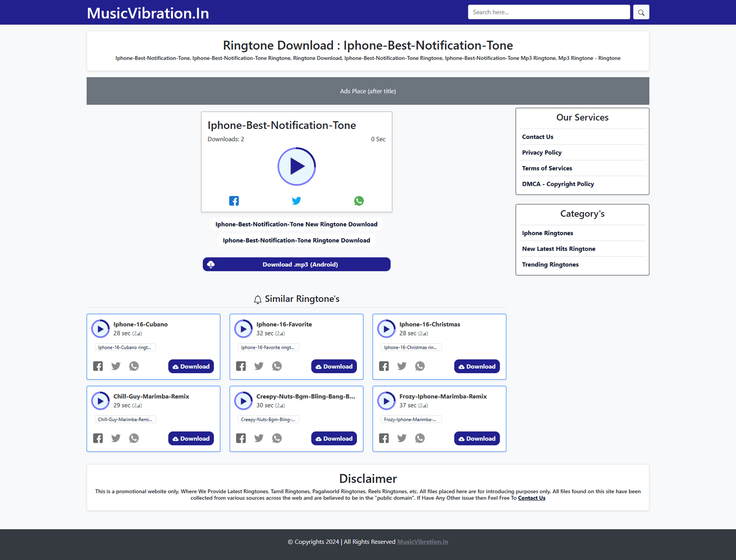Screen dimensions: 736x560
Task: Share Iphone-16-Favorite on Twitter
Action: (x=259, y=366)
